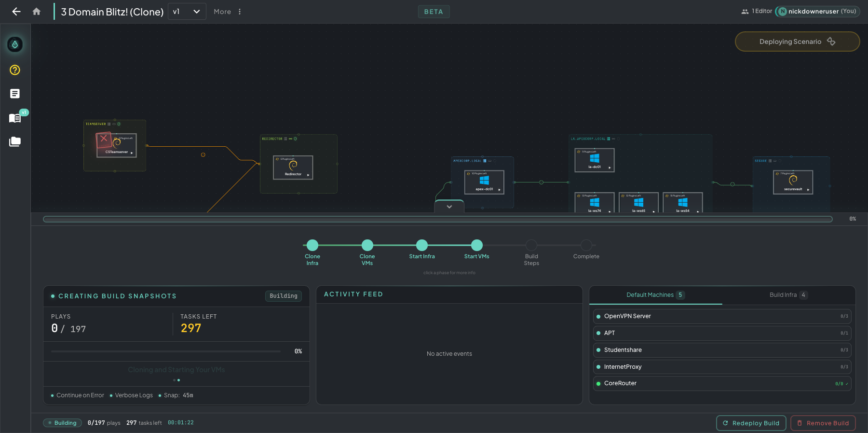Click the red locked X on CSTeamserver
The image size is (868, 433).
coord(104,140)
